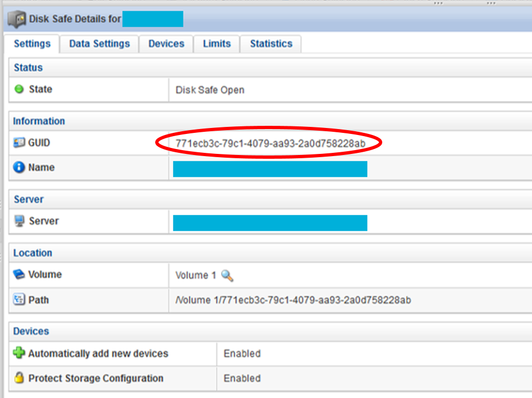Click the padlock icon for Protect Storage Configuration
The height and width of the screenshot is (398, 532).
[x=19, y=377]
